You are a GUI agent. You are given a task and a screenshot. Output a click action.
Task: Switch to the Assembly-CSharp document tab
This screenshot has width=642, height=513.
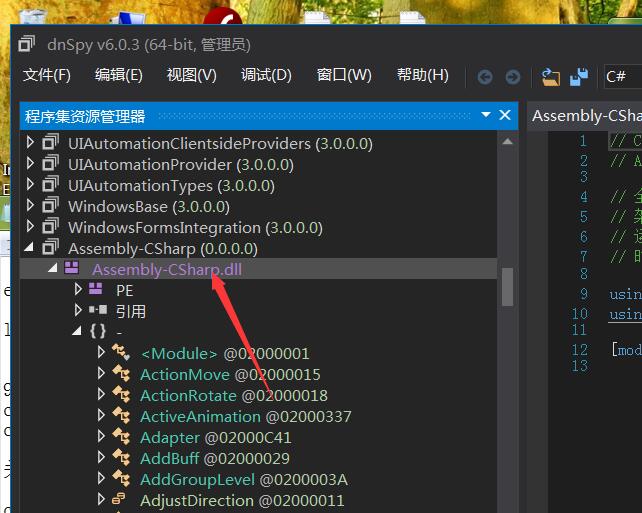tap(586, 116)
